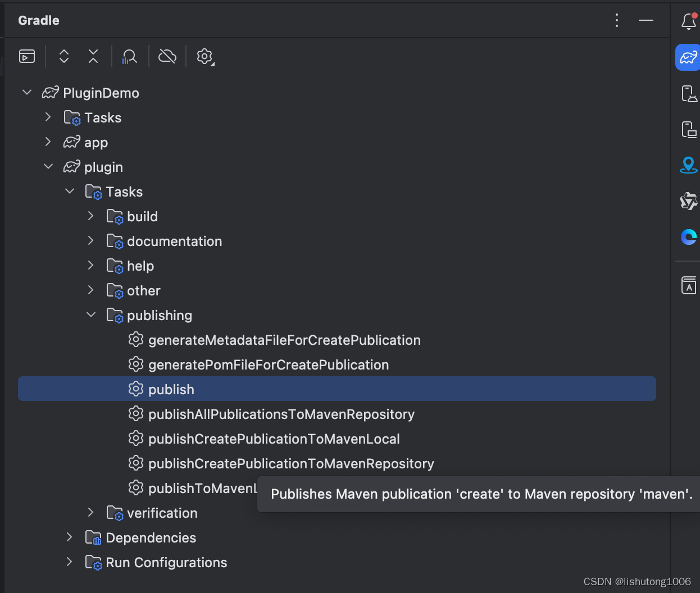Open Device Manager sidebar icon
This screenshot has height=593, width=700.
coord(689,93)
